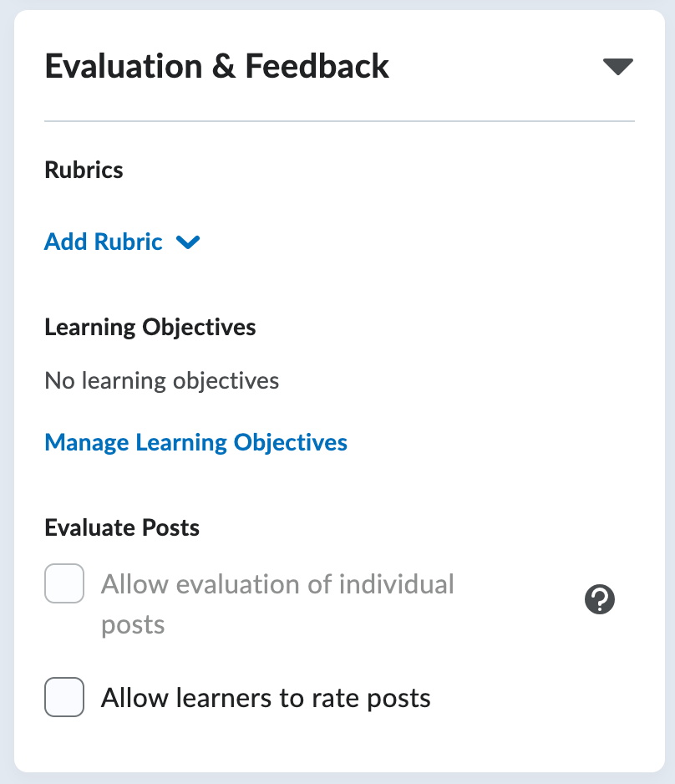Screen dimensions: 675x784
Task: Click the word 'posts' under individual evaluation
Action: click(133, 626)
